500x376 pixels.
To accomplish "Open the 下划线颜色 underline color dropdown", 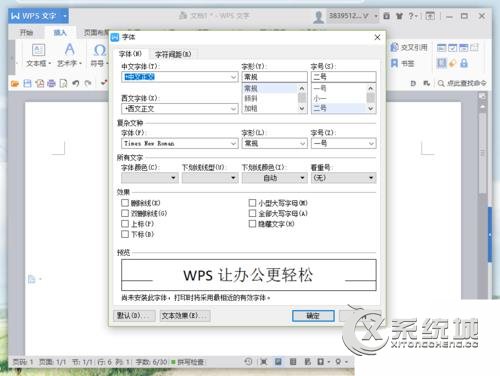I will [x=274, y=178].
